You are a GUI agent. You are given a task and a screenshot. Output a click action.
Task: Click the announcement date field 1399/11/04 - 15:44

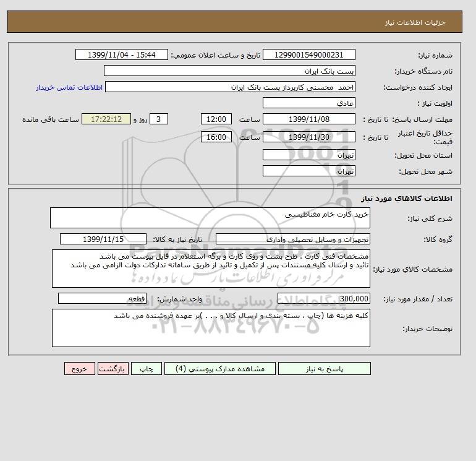tap(121, 54)
